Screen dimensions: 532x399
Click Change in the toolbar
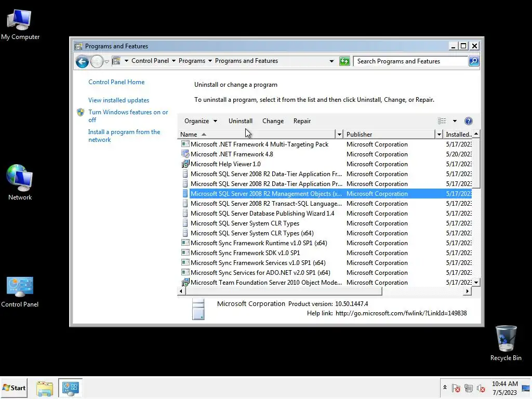[x=273, y=121]
